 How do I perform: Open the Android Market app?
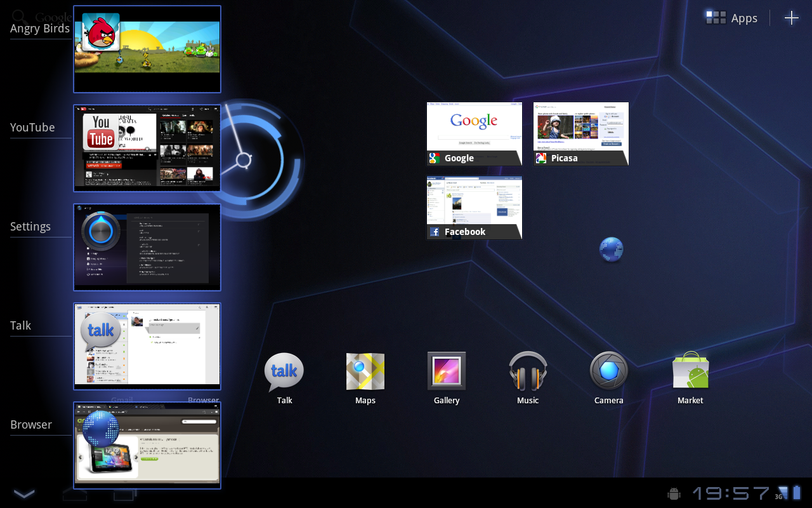click(x=690, y=371)
